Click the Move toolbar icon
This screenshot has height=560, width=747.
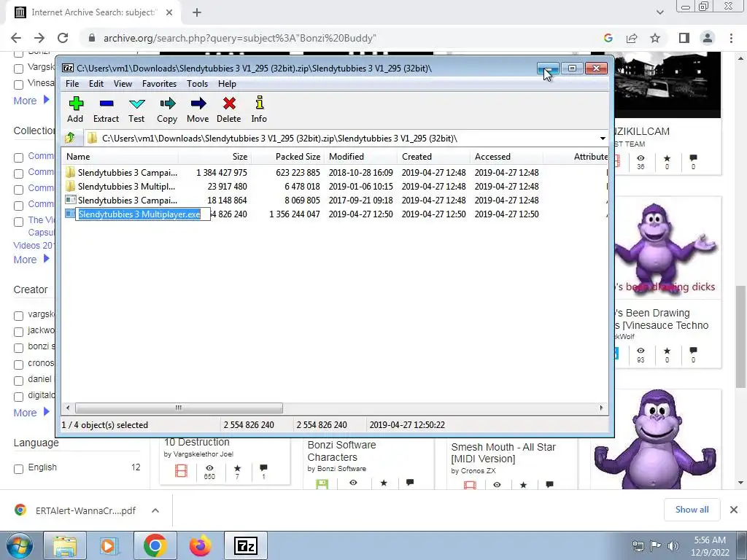(x=198, y=110)
